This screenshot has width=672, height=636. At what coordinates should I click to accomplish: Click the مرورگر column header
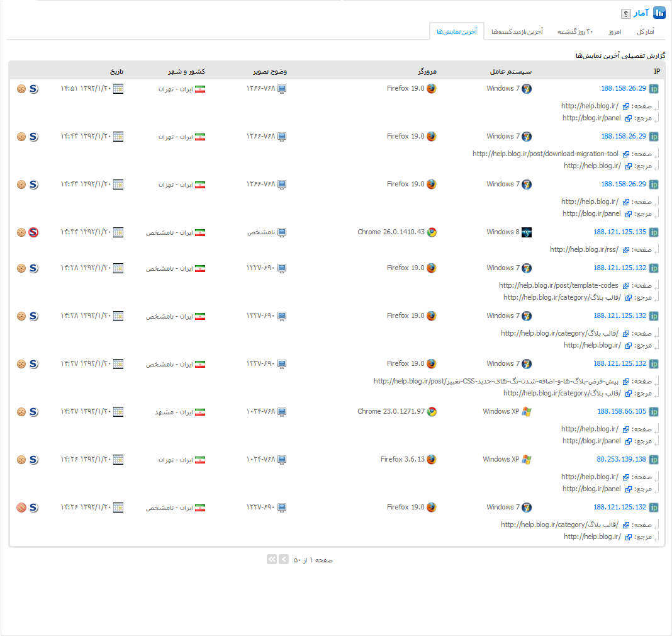427,71
